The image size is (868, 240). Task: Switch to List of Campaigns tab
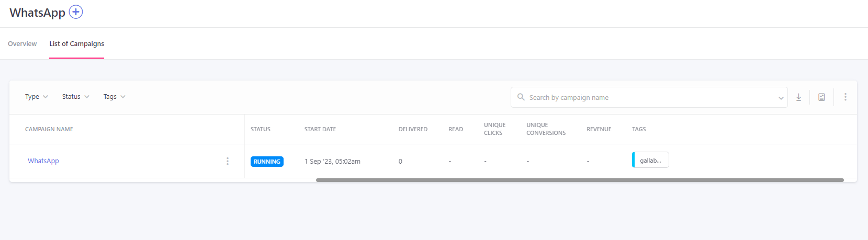(x=77, y=44)
